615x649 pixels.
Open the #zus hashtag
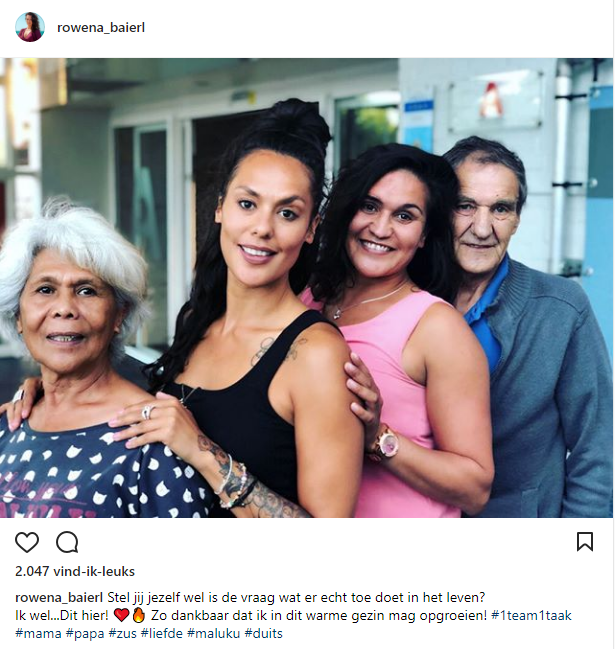point(122,633)
